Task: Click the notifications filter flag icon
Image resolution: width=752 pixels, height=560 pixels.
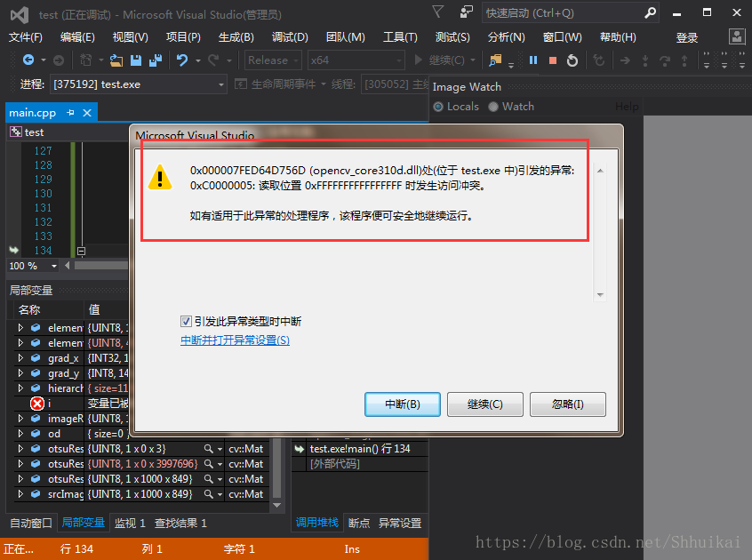Action: [438, 12]
